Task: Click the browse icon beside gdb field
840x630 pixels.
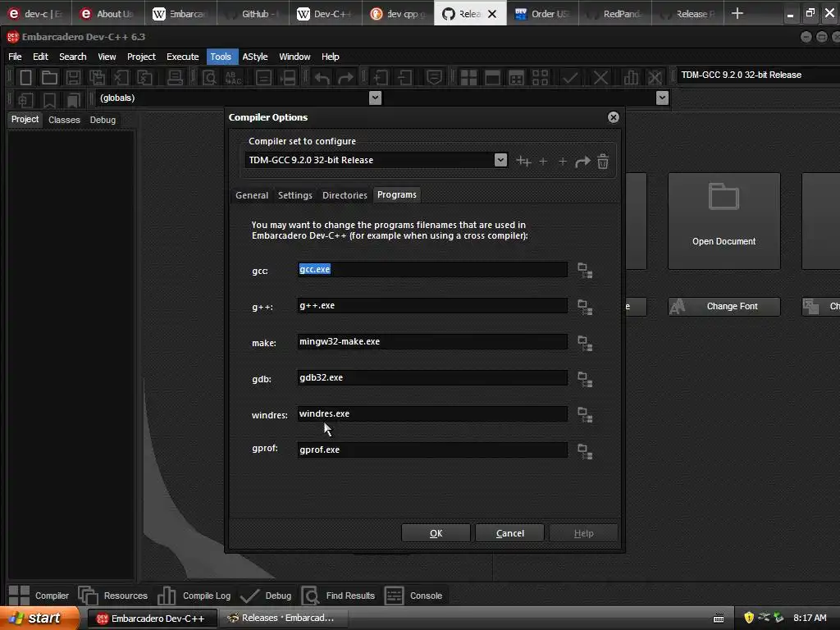Action: [584, 379]
